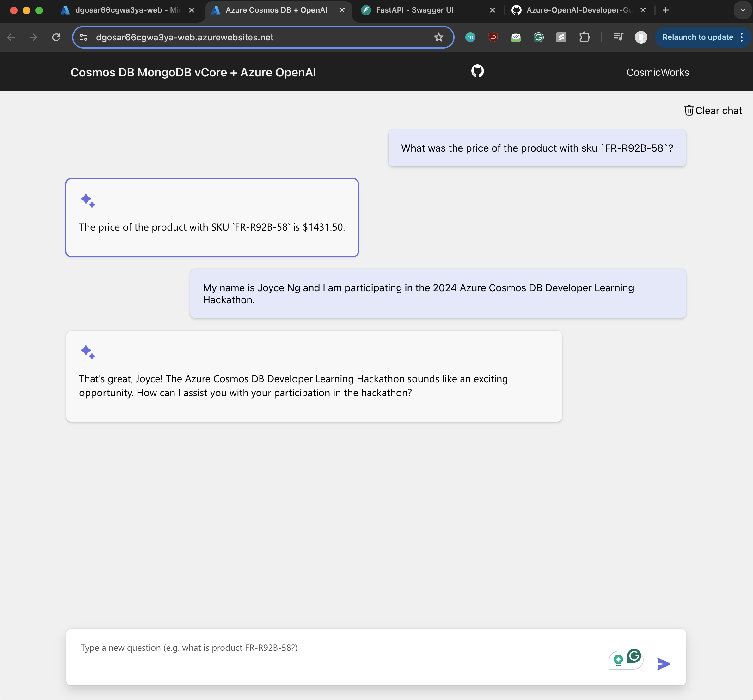The height and width of the screenshot is (700, 753).
Task: Switch to the FastAPI - Swagger UI tab
Action: 415,10
